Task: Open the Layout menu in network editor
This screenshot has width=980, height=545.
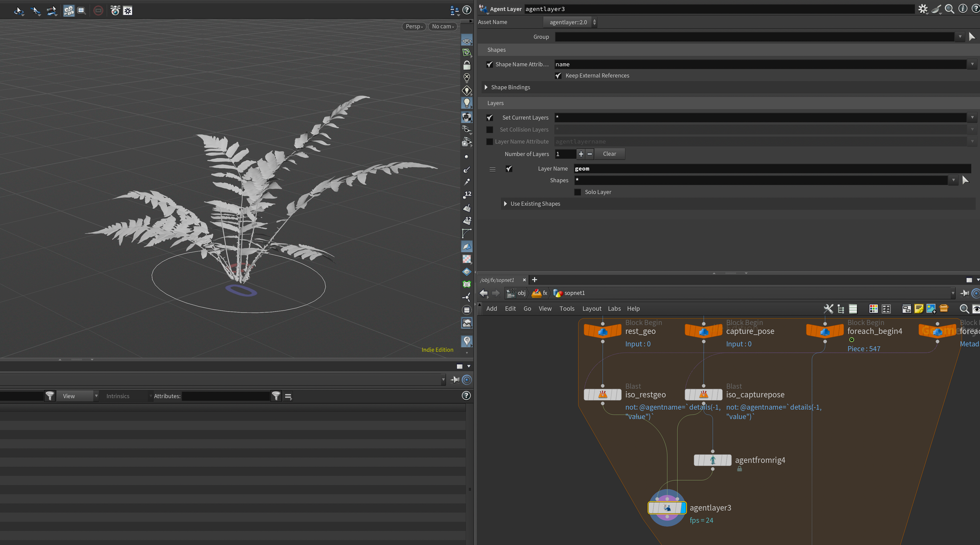Action: pos(591,309)
